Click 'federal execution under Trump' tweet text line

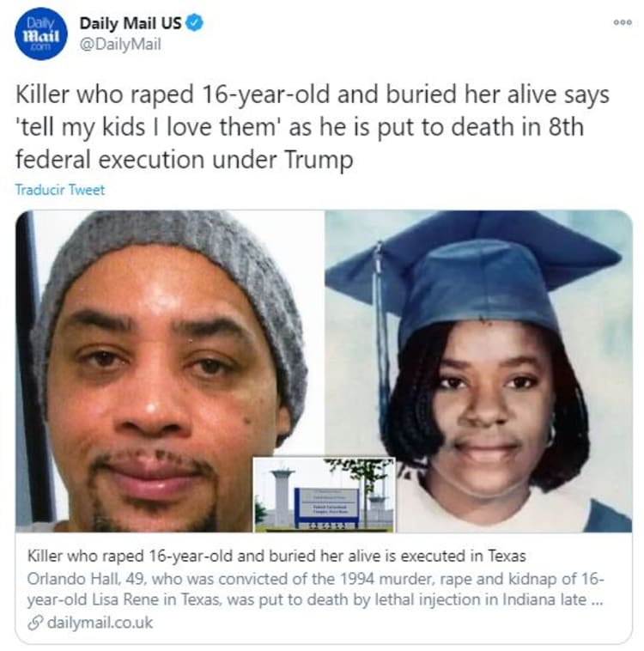tap(185, 160)
